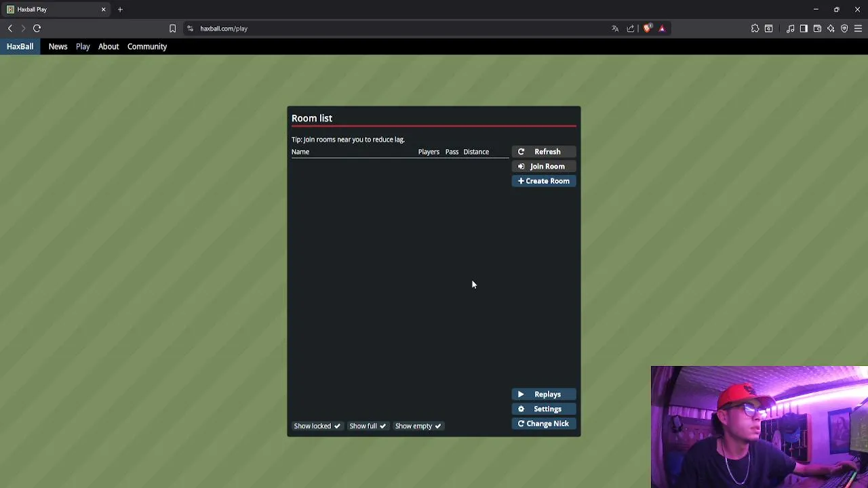Click the Change Nick button
Screen dimensions: 868x488
click(x=544, y=424)
